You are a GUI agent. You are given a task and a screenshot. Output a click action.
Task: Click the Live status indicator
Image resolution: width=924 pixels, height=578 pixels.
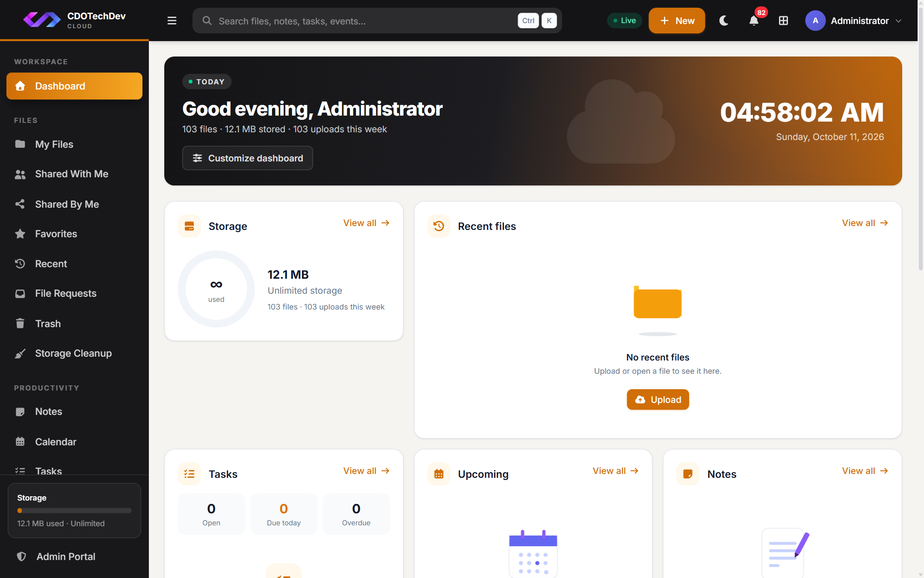[x=624, y=21]
